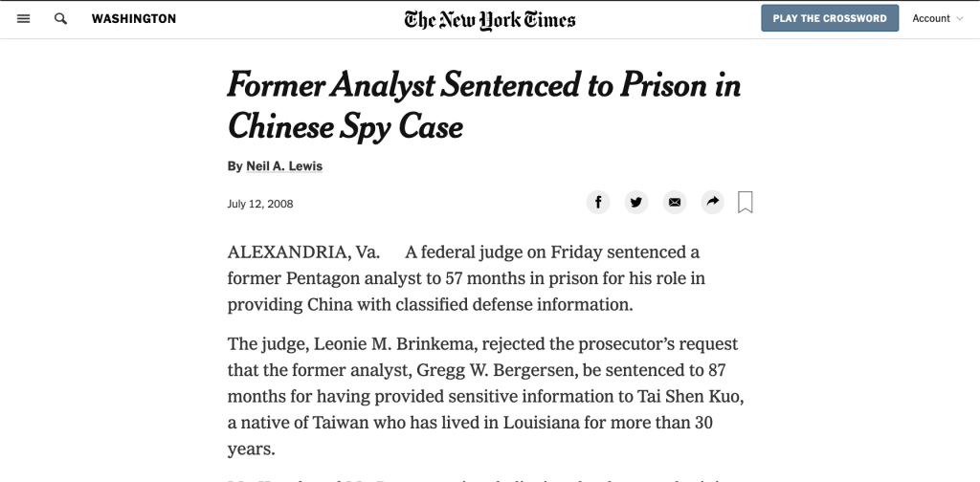Viewport: 980px width, 482px height.
Task: Click the ALEXANDRIA, Va. dateline
Action: coord(303,252)
